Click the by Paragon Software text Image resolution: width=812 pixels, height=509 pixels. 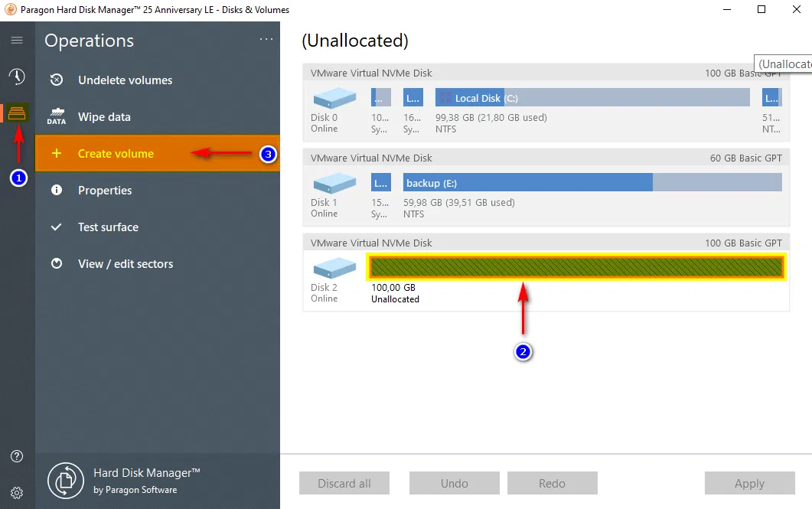(135, 490)
